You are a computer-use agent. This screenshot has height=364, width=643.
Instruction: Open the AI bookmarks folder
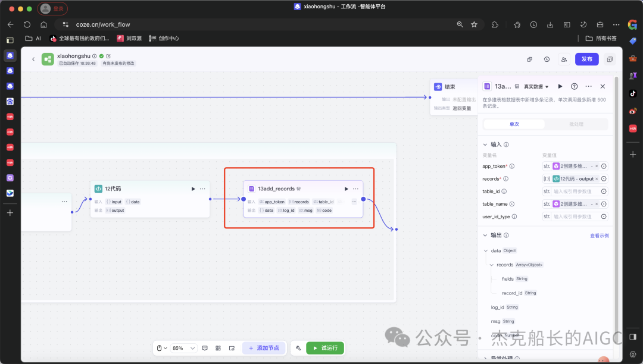tap(33, 39)
